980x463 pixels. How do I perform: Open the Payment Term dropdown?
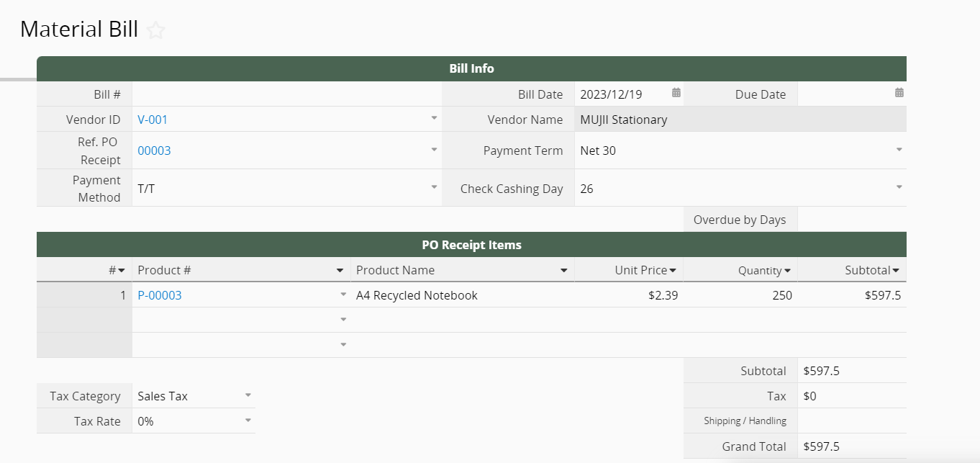pos(899,150)
